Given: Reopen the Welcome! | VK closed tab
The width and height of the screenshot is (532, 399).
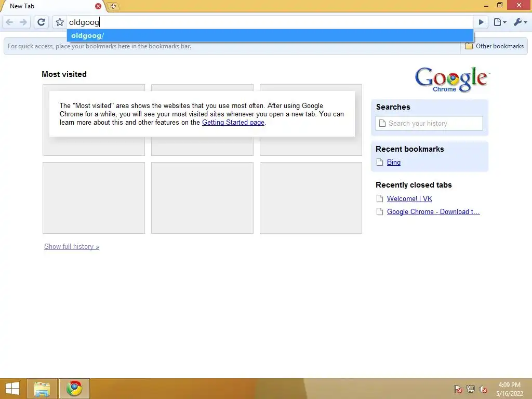Looking at the screenshot, I should [x=409, y=199].
